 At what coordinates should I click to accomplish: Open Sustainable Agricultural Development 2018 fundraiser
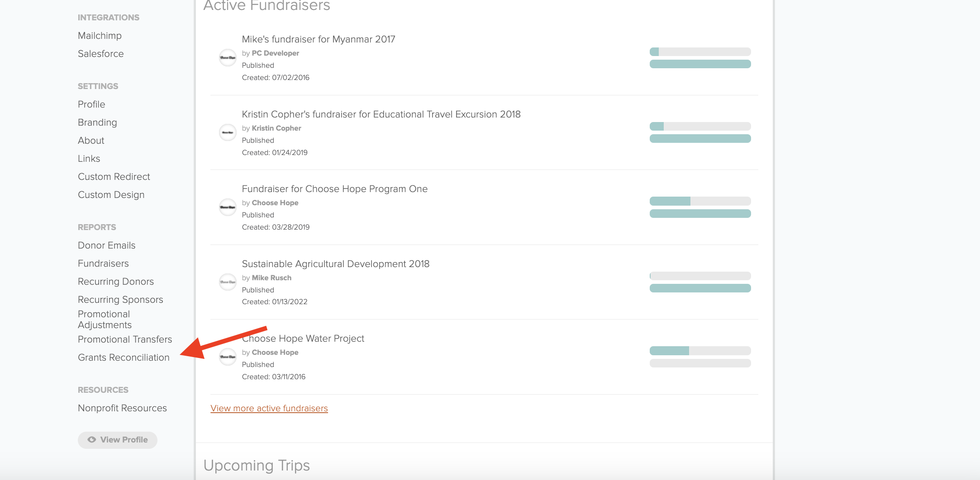pyautogui.click(x=336, y=264)
